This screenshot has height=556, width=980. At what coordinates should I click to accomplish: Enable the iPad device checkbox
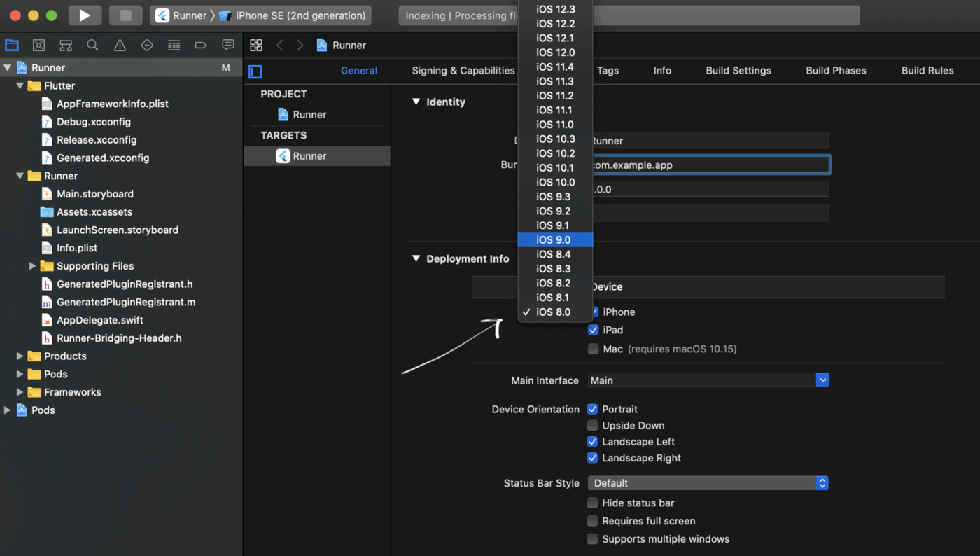(x=594, y=330)
